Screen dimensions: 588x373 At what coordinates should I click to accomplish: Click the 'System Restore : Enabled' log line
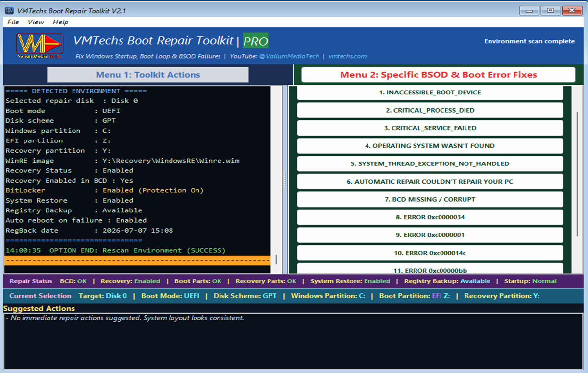[70, 200]
